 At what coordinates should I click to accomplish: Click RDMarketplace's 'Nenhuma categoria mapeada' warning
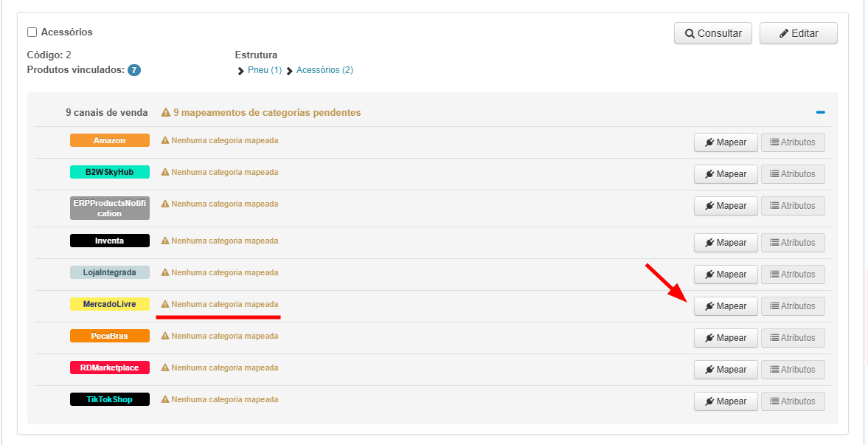point(220,368)
